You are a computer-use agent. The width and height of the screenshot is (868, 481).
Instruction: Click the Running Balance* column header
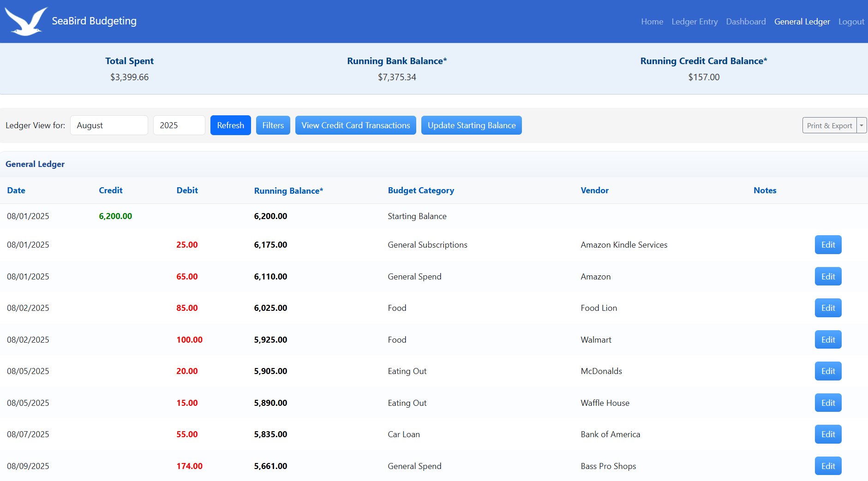(288, 190)
